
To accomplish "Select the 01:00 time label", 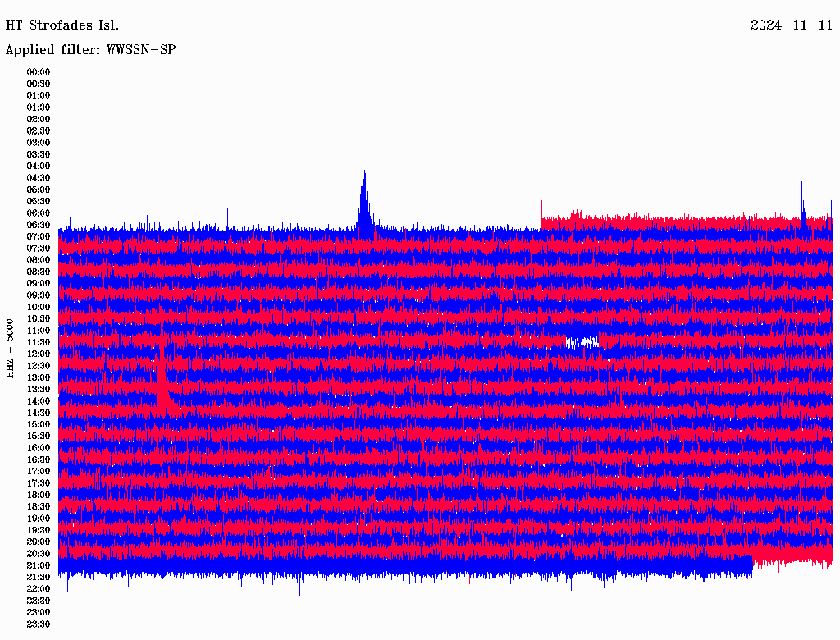I will [x=39, y=95].
